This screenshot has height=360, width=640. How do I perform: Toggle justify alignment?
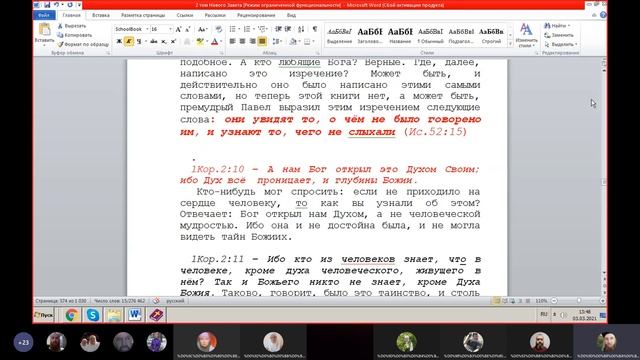[262, 41]
